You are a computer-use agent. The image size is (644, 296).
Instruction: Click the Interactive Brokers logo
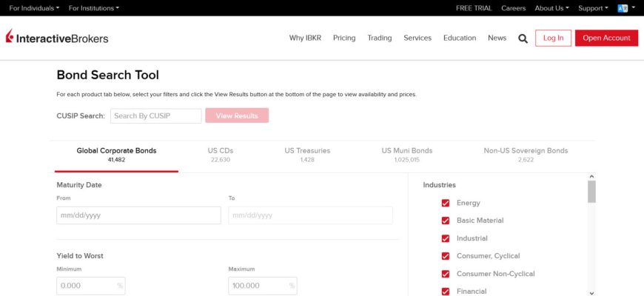(x=57, y=37)
